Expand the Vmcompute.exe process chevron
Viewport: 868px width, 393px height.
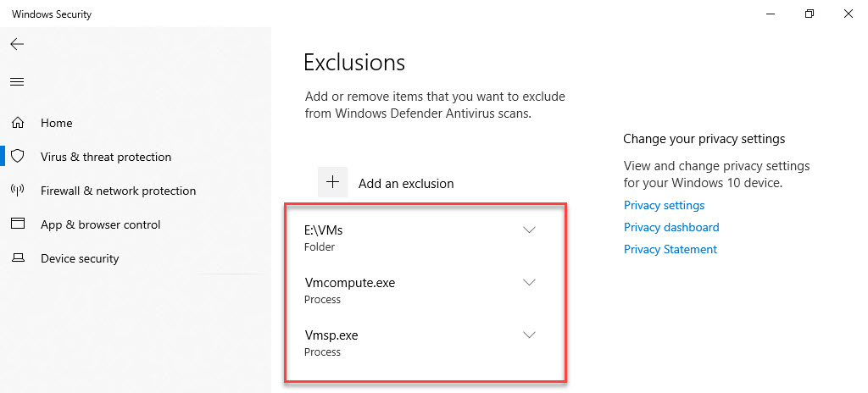point(530,283)
